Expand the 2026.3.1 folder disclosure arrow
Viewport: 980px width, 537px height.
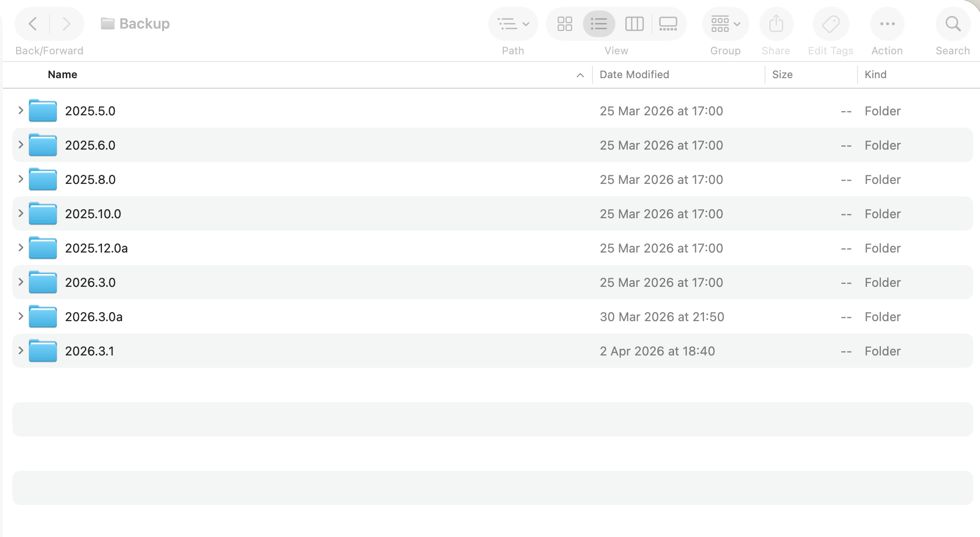20,351
